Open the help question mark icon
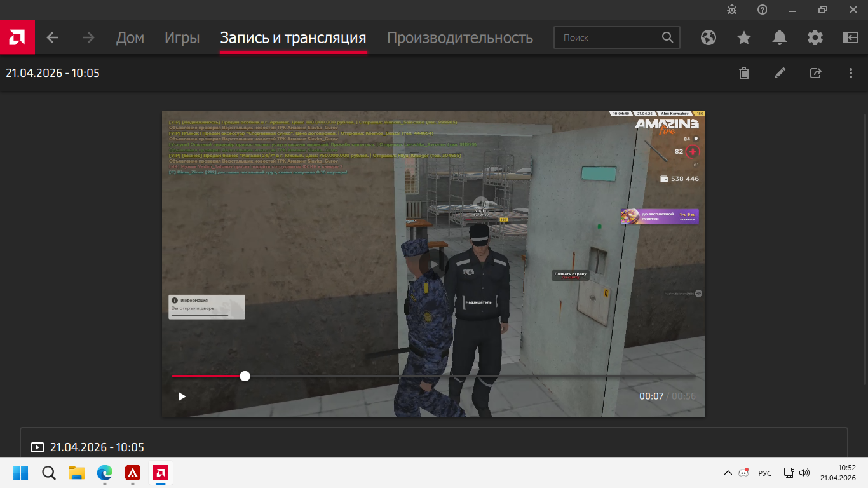868x488 pixels. [x=763, y=10]
